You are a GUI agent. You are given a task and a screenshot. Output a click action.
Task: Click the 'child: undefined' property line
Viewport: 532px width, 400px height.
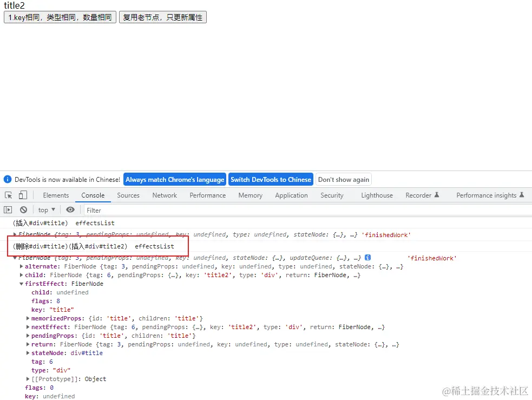click(x=60, y=292)
